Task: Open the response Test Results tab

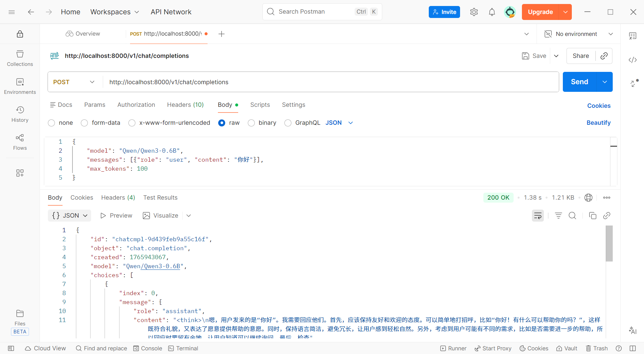Action: coord(160,198)
